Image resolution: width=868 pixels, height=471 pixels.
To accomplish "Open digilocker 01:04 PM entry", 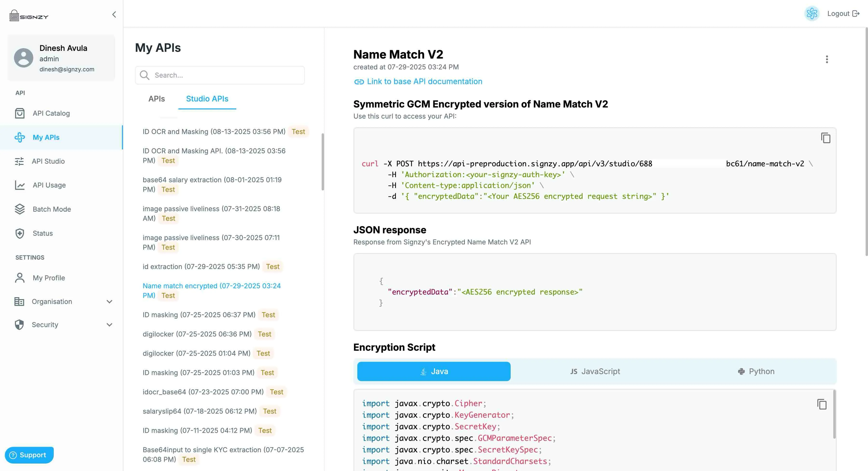I will pyautogui.click(x=197, y=353).
